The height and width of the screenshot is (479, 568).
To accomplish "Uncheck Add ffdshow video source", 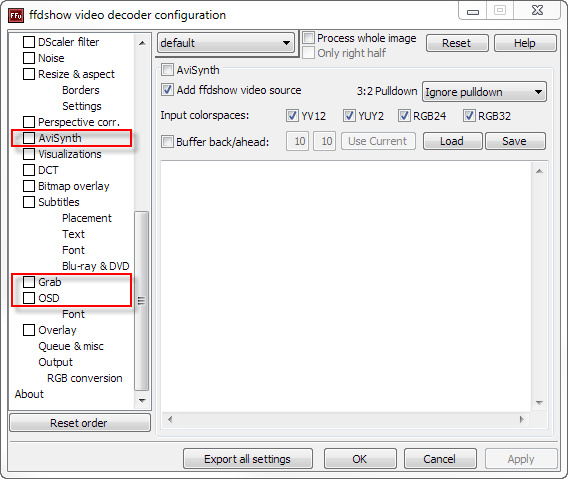I will pyautogui.click(x=167, y=89).
